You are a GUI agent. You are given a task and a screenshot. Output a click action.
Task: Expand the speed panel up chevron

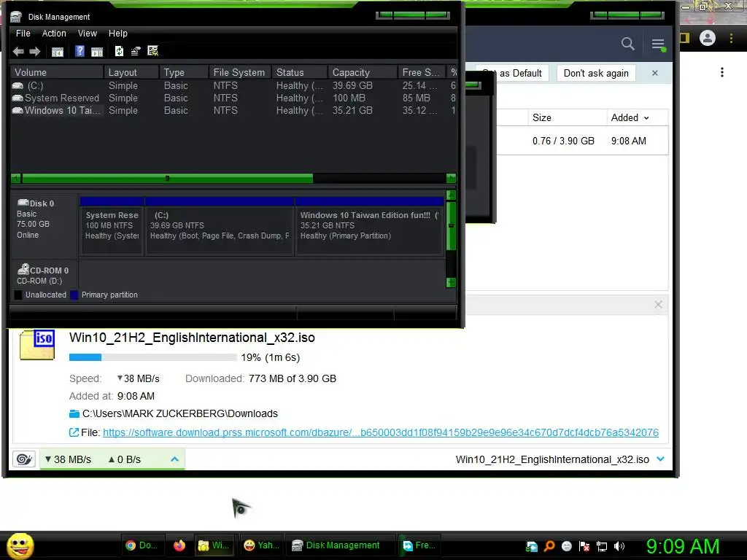coord(174,459)
